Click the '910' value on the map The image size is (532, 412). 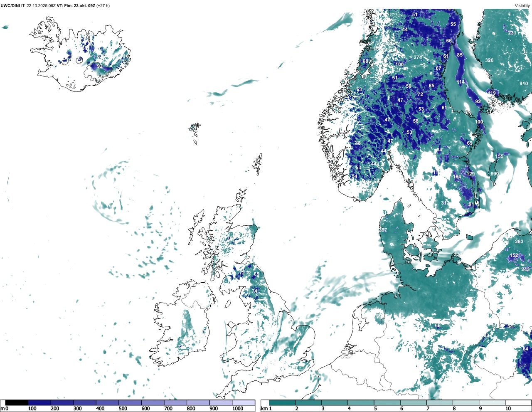tap(524, 84)
